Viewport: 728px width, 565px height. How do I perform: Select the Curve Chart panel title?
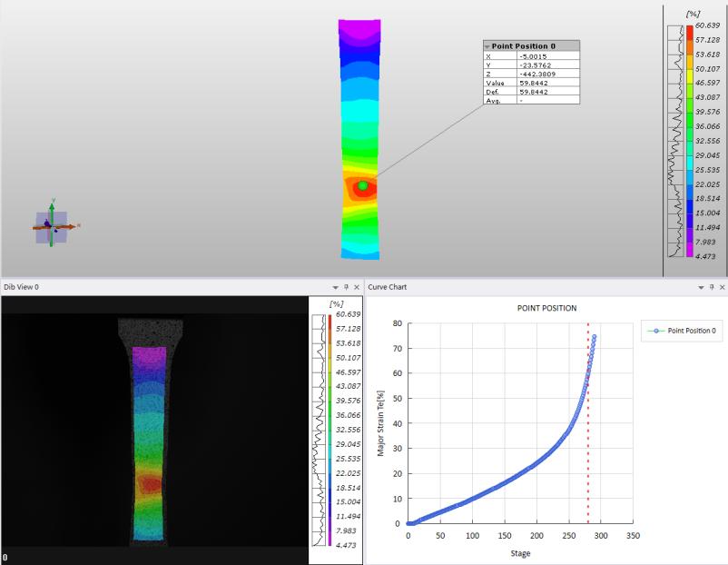(x=387, y=287)
